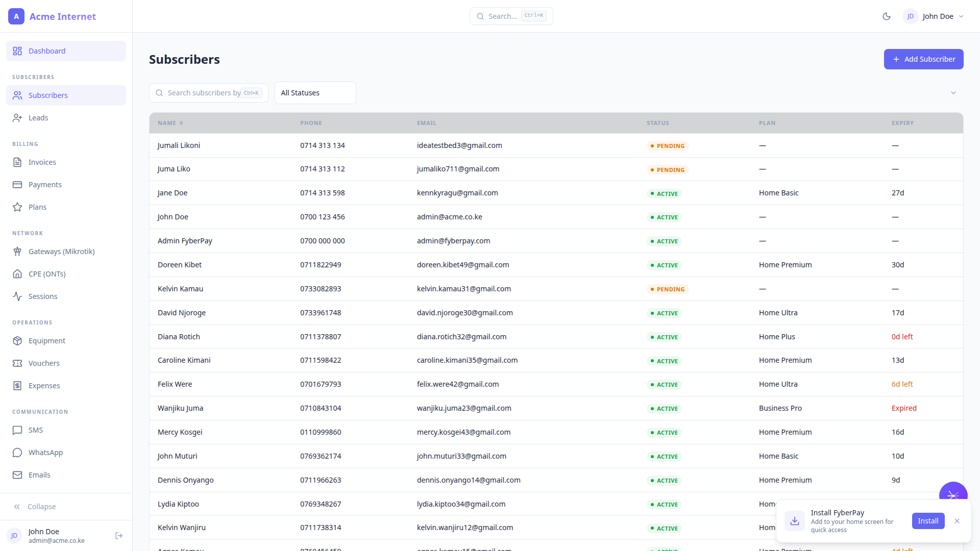The height and width of the screenshot is (551, 980).
Task: Click the CPE (ONTs) home icon
Action: [x=17, y=274]
